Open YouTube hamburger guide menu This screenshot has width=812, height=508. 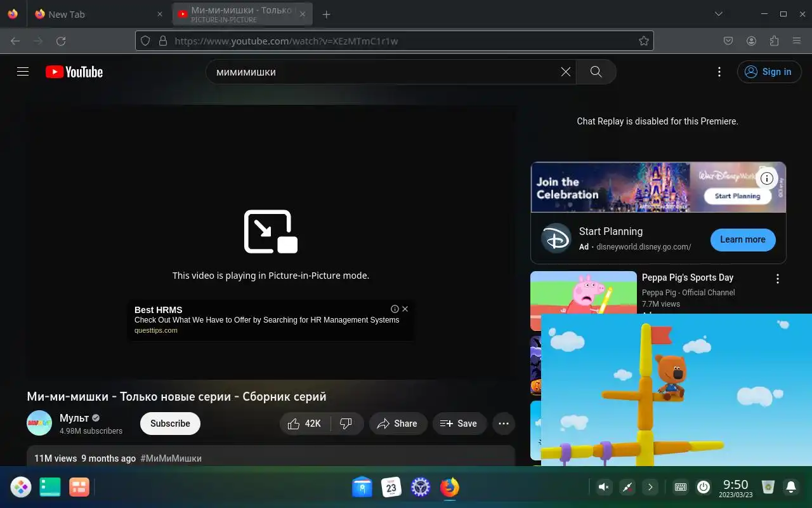point(23,72)
